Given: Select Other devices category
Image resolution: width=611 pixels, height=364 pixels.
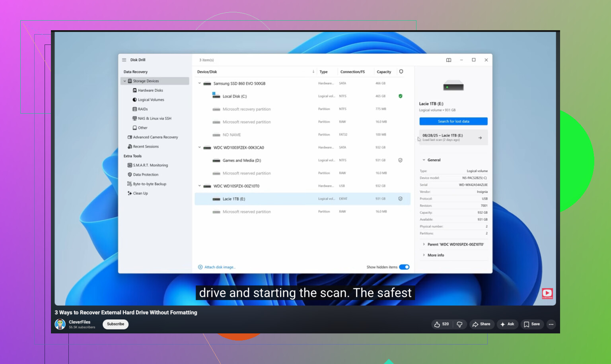Looking at the screenshot, I should pos(142,128).
